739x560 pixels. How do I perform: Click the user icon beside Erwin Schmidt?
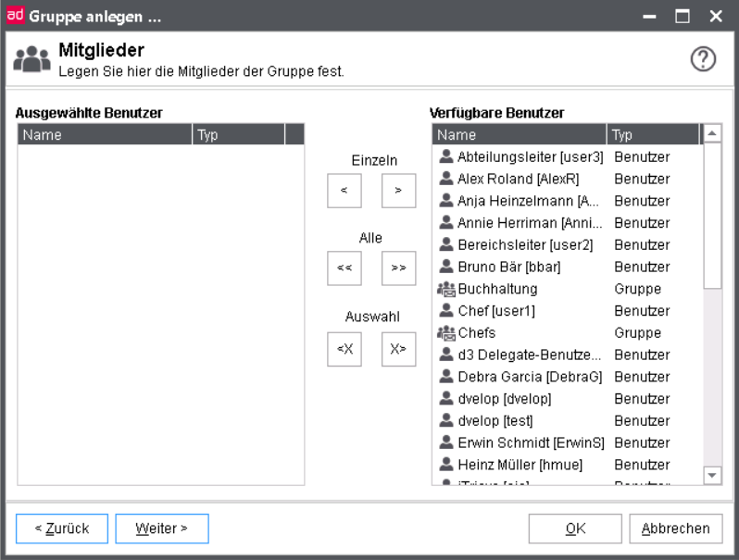(446, 442)
